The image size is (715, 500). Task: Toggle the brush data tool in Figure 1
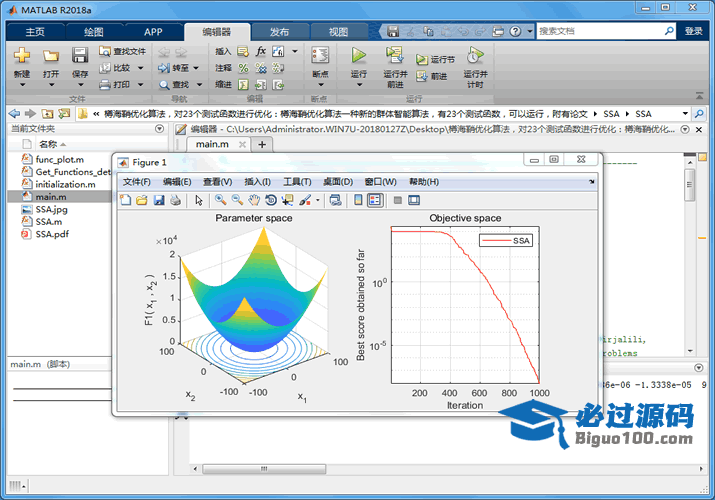tap(305, 200)
